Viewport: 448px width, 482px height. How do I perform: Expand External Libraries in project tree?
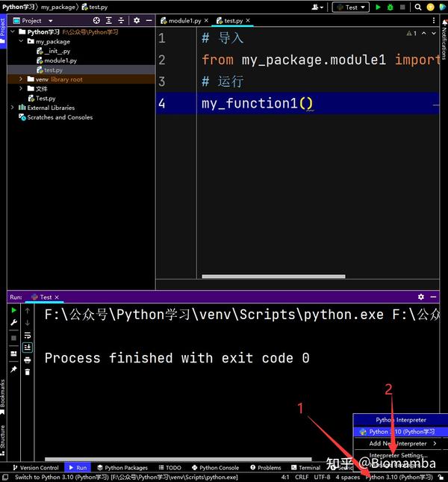coord(12,108)
